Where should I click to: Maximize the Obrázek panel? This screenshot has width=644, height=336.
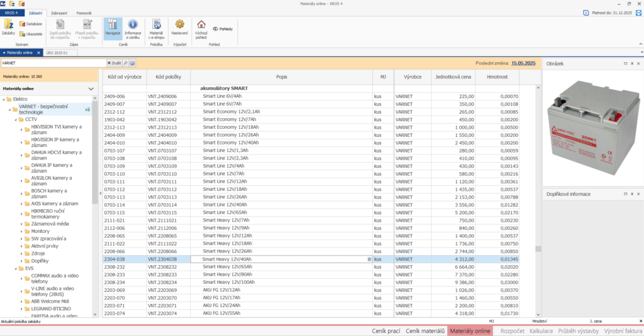pos(626,63)
